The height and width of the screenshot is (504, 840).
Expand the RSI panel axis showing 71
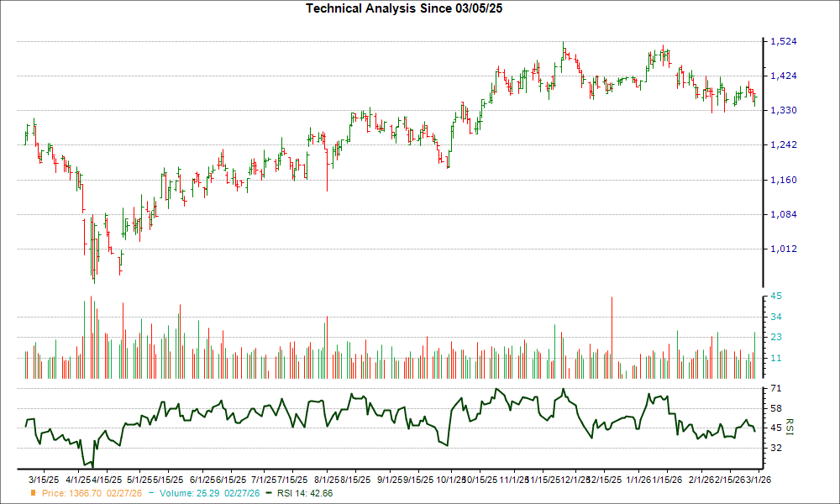[x=774, y=389]
